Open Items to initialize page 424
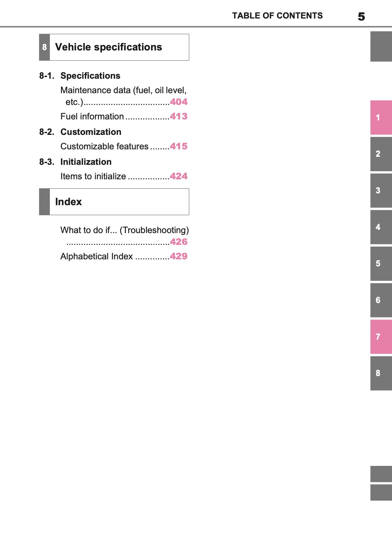The image size is (392, 556). [178, 176]
